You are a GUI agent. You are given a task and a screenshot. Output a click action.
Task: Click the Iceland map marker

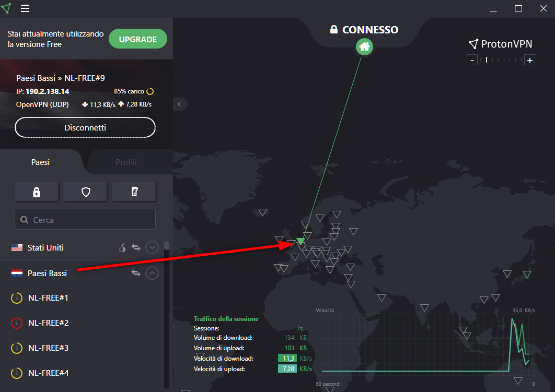[x=262, y=212]
